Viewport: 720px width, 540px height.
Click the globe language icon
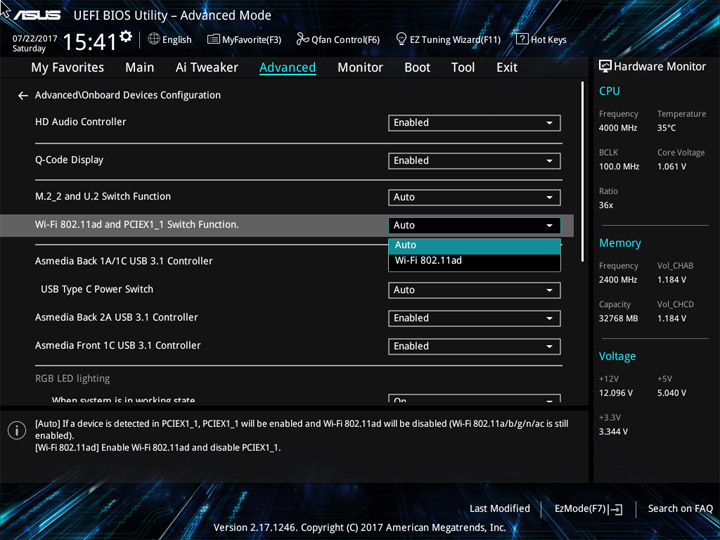click(x=154, y=39)
